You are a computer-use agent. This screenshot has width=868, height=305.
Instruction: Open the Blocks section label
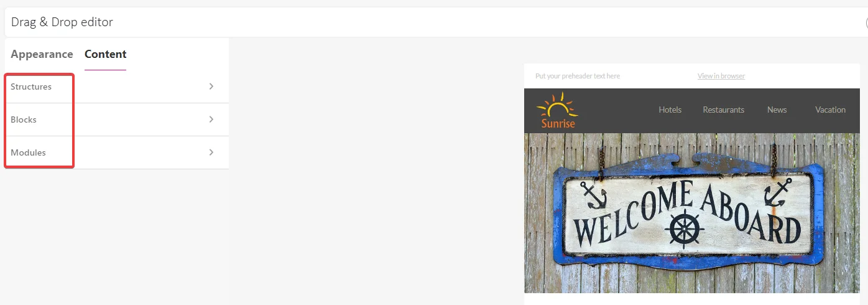(x=24, y=120)
